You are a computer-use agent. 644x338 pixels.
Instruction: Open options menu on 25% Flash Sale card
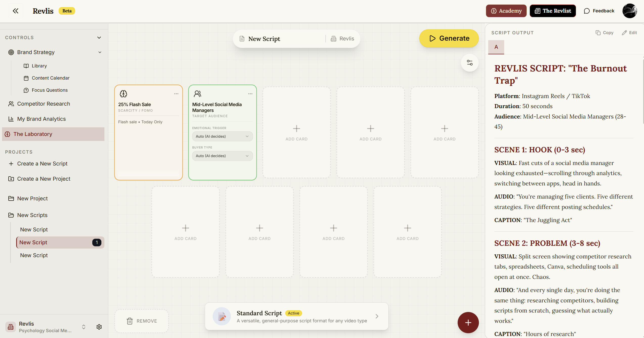(176, 94)
